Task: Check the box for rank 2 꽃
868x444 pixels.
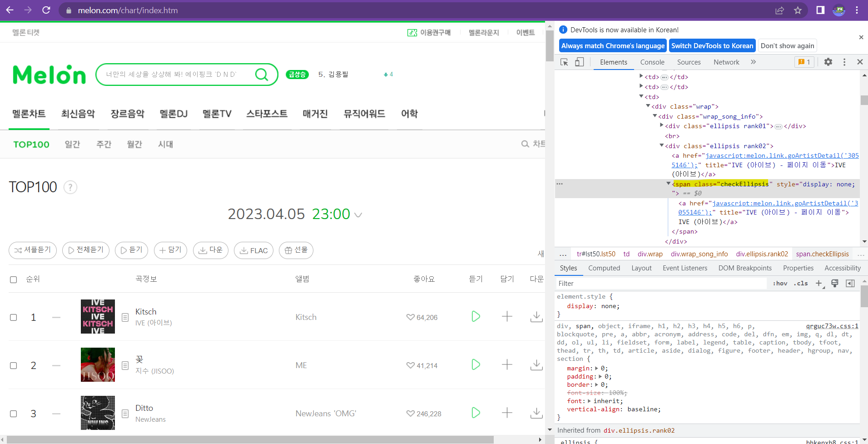Action: tap(14, 365)
